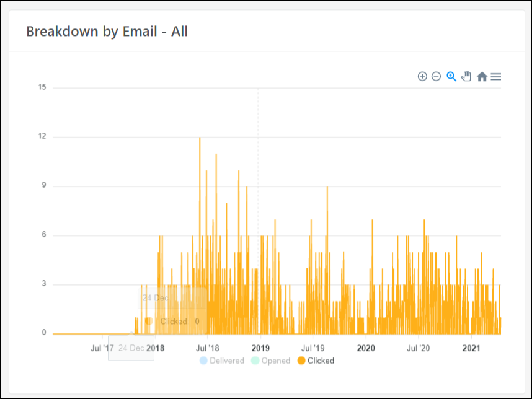Image resolution: width=532 pixels, height=399 pixels.
Task: Enable the Panning hand tool
Action: tap(466, 76)
